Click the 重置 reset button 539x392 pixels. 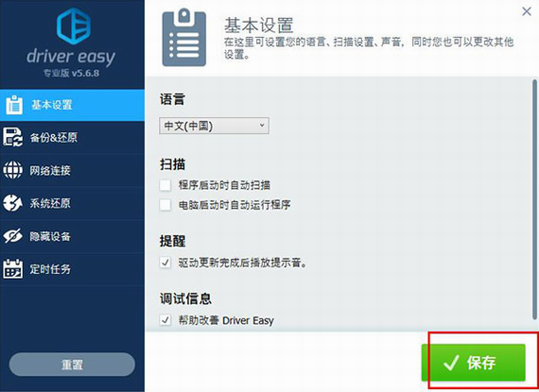coord(72,365)
